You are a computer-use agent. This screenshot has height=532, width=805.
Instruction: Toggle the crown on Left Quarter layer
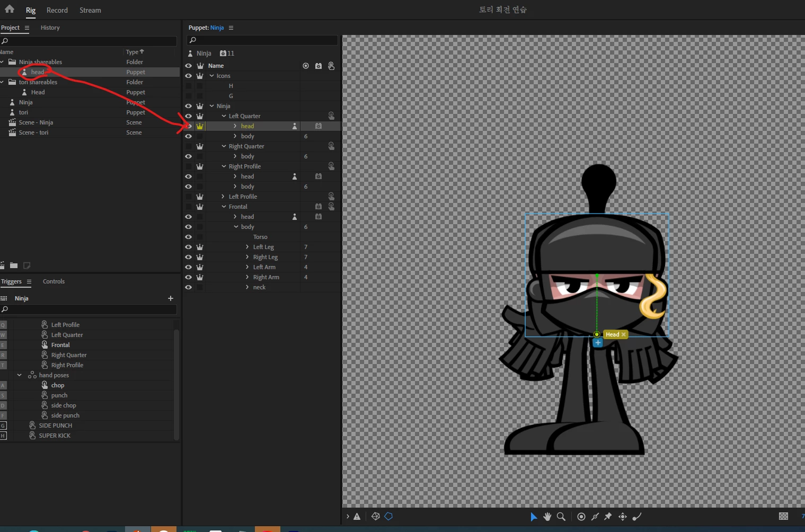click(x=200, y=116)
